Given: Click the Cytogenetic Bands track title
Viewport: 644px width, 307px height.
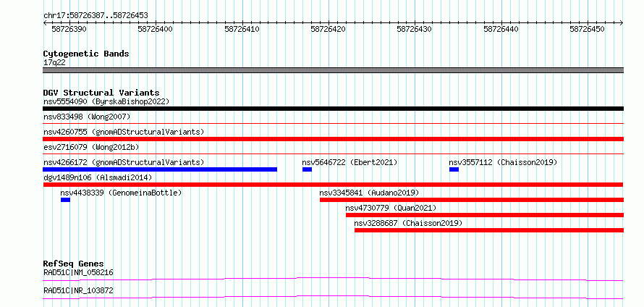Looking at the screenshot, I should point(86,54).
